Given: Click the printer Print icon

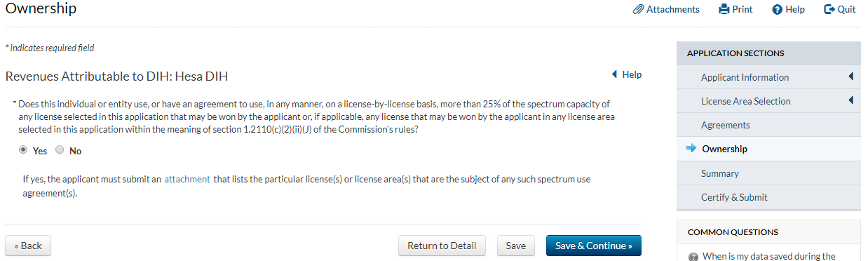Looking at the screenshot, I should pyautogui.click(x=724, y=9).
